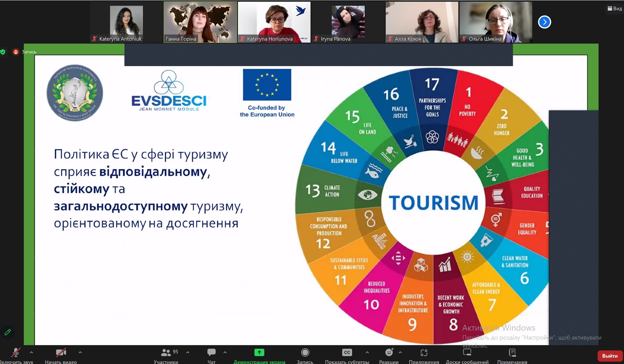The height and width of the screenshot is (364, 624).
Task: Open the Whiteboards icon
Action: pyautogui.click(x=467, y=353)
